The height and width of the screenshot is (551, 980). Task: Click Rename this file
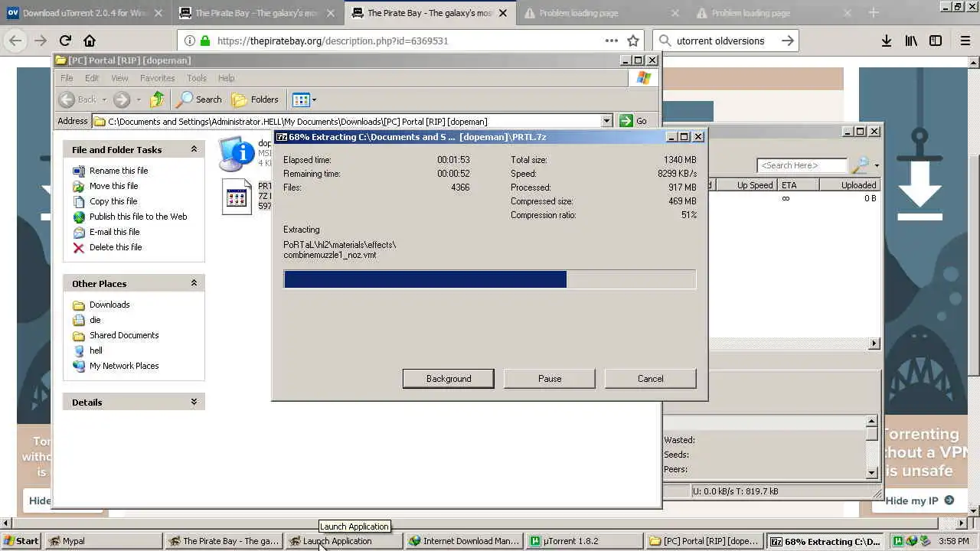119,171
